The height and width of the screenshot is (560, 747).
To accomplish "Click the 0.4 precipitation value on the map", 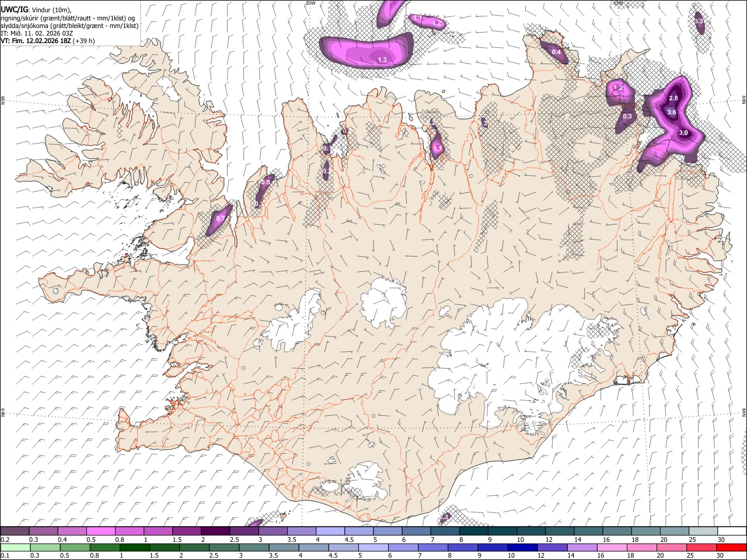I will click(556, 52).
